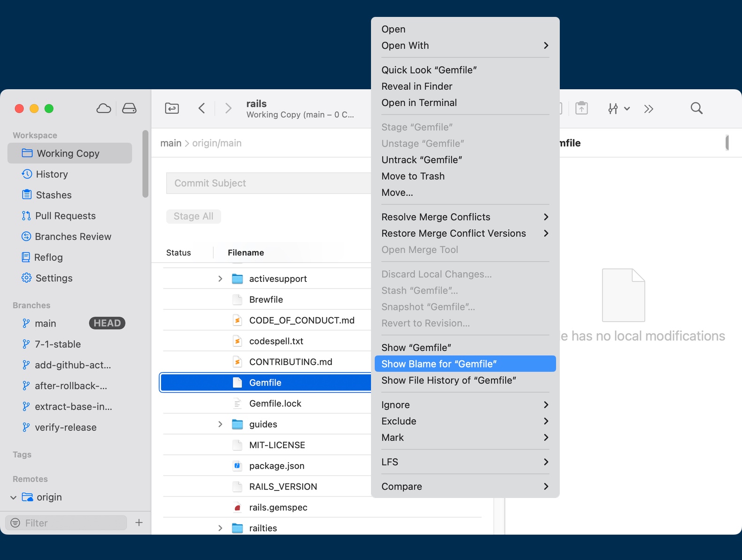742x560 pixels.
Task: Expand the activesupport folder
Action: [220, 279]
